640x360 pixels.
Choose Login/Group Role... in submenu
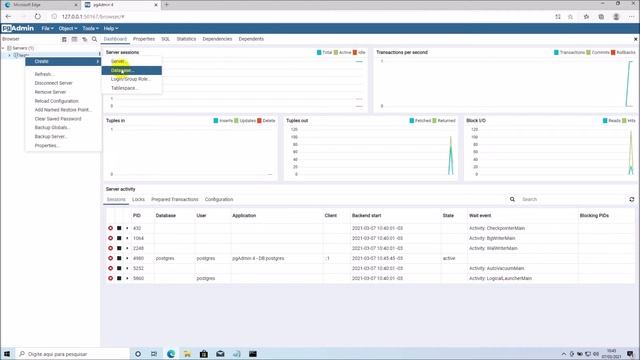click(131, 79)
